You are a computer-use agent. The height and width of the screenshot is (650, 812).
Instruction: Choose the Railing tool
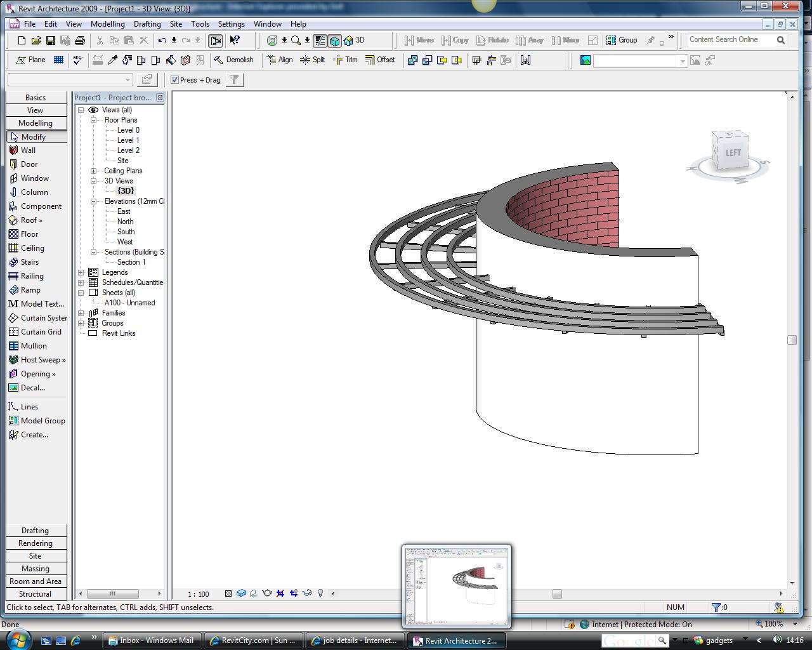click(x=32, y=276)
